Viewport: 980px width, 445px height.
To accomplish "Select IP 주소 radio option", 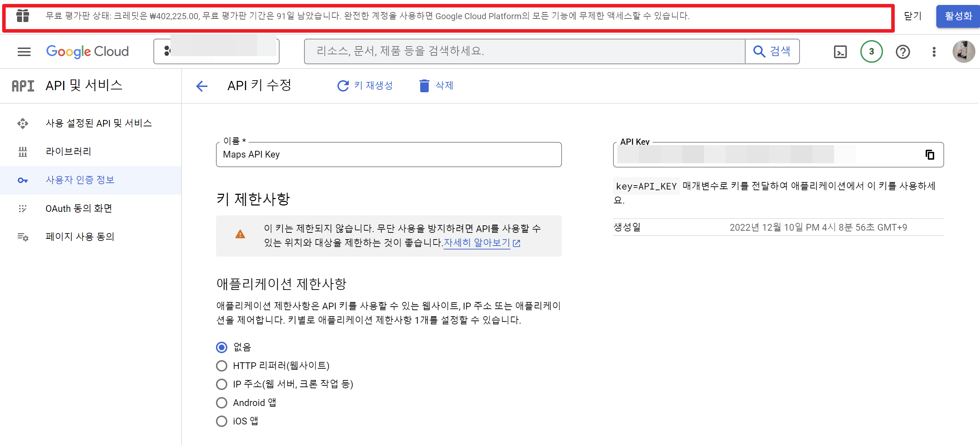I will [x=221, y=384].
